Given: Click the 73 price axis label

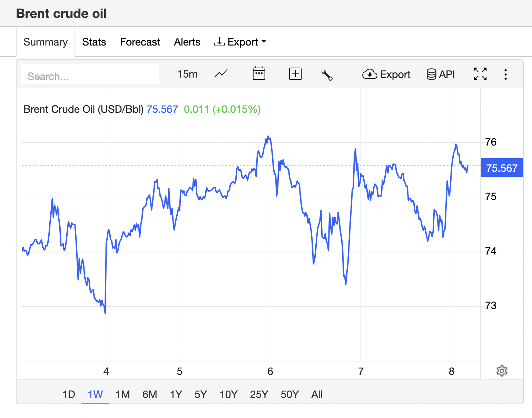Looking at the screenshot, I should point(491,306).
